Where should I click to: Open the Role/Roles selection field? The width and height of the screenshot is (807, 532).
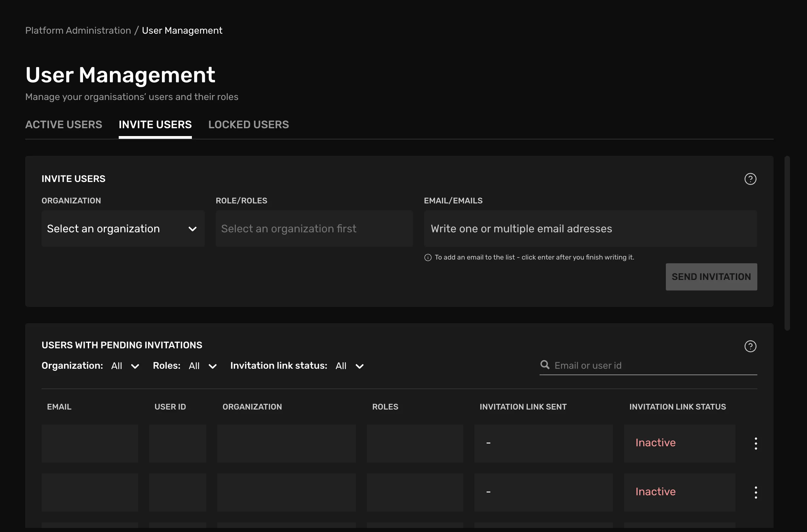click(314, 229)
